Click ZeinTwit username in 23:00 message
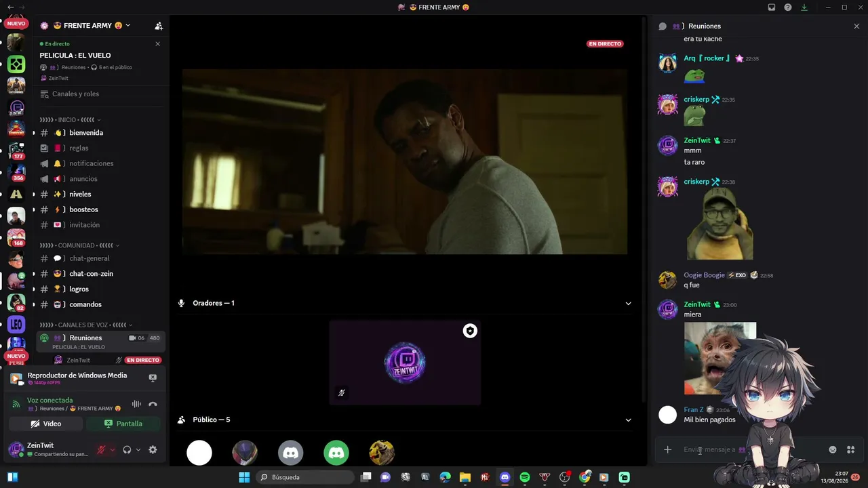 (x=697, y=305)
